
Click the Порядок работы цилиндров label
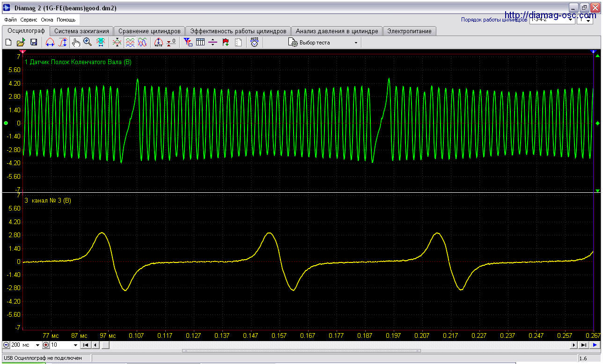[494, 20]
